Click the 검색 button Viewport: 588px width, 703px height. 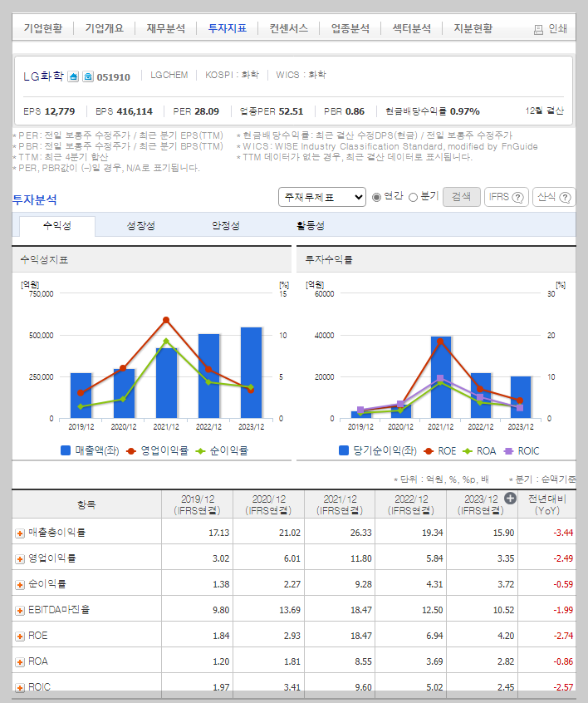pyautogui.click(x=461, y=197)
